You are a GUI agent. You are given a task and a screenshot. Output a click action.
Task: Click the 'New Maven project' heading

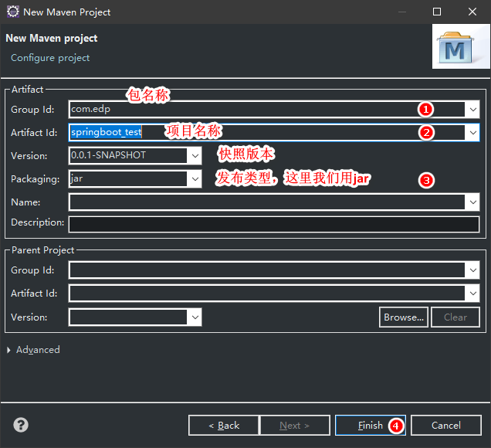click(x=52, y=38)
